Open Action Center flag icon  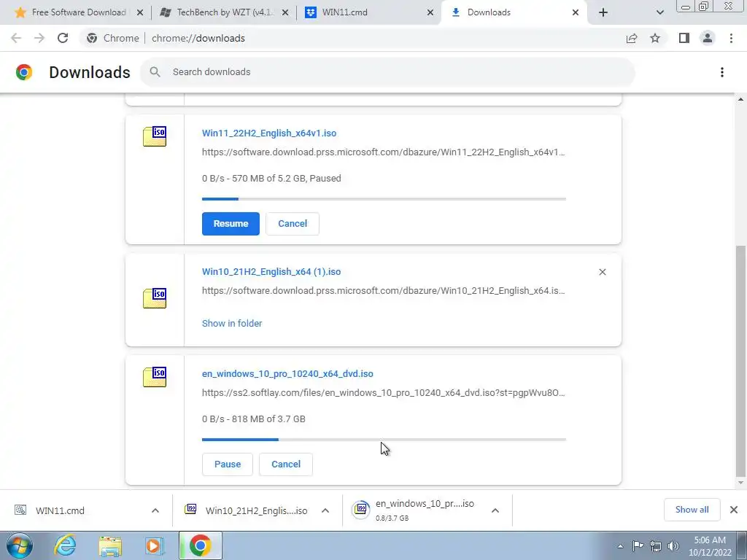(x=638, y=546)
